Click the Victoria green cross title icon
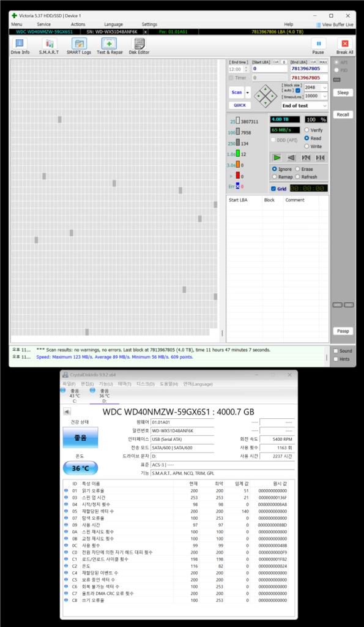 15,15
